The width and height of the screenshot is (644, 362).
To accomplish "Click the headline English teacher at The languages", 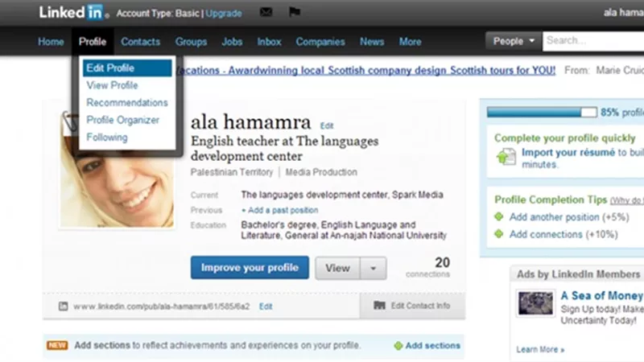I will (x=284, y=149).
